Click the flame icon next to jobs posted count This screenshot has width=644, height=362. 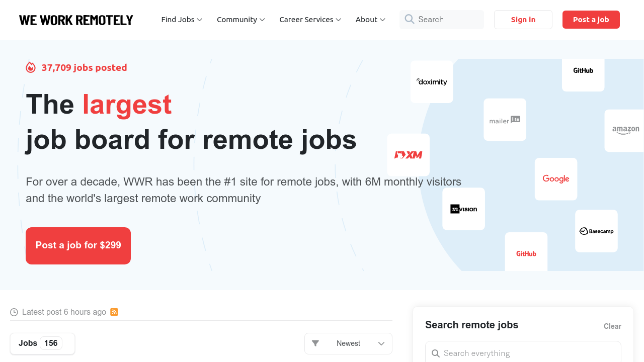pyautogui.click(x=30, y=67)
